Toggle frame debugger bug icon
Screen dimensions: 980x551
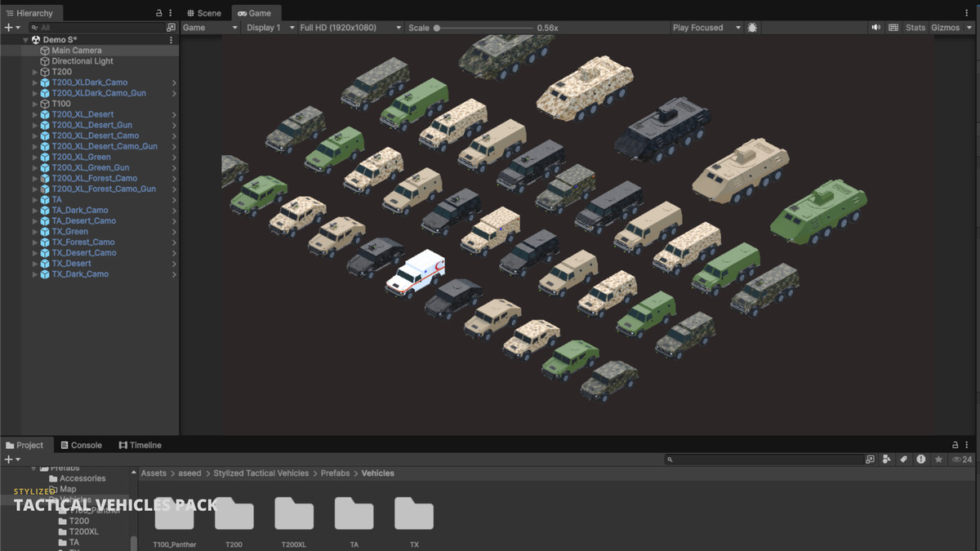tap(752, 28)
